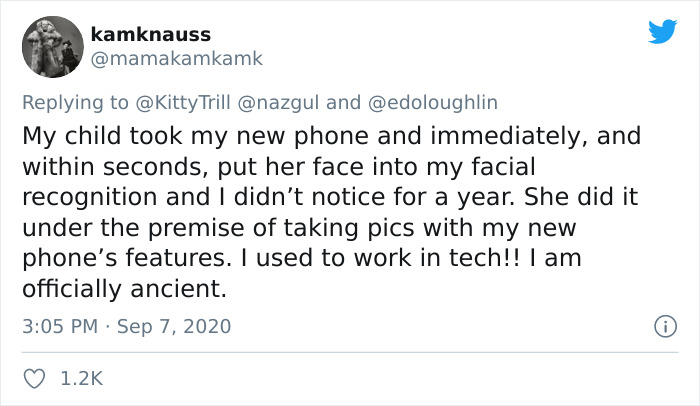Click the "She did it" words
Screen dimensions: 700x406
tap(581, 197)
